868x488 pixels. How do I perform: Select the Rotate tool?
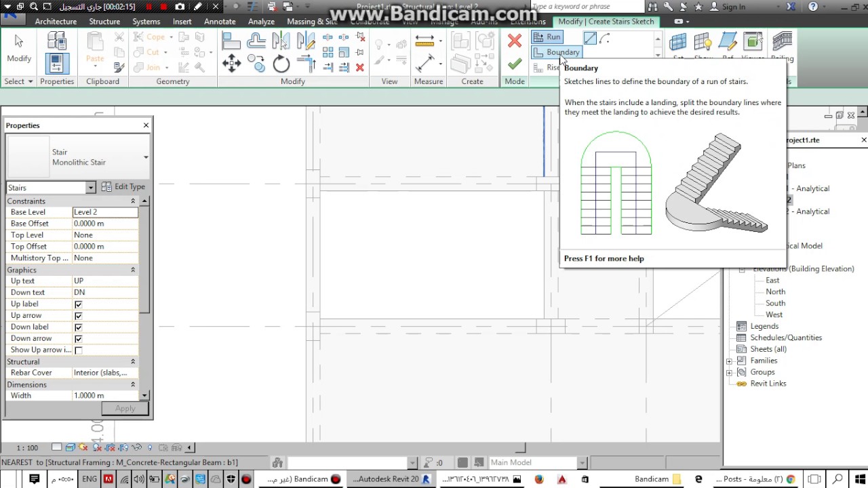(281, 64)
